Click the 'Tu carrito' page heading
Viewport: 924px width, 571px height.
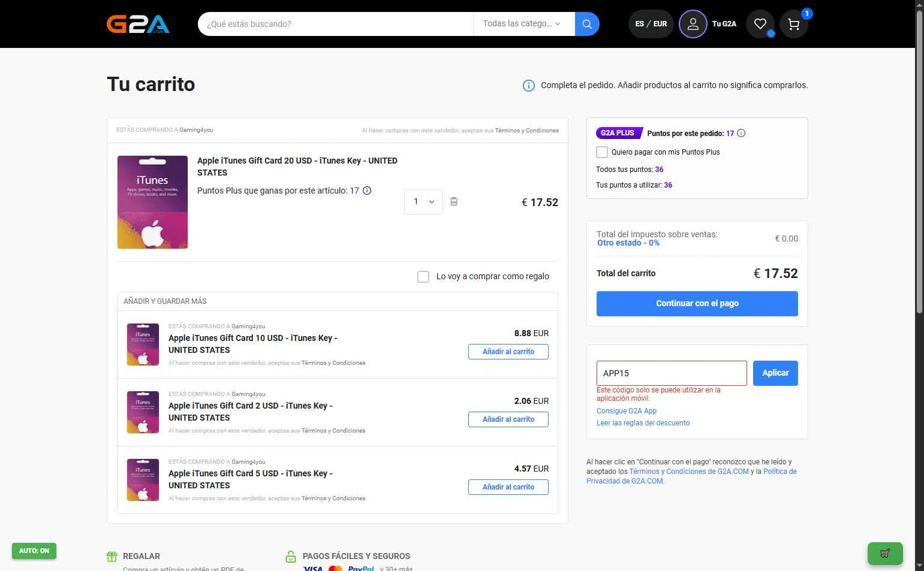(151, 84)
